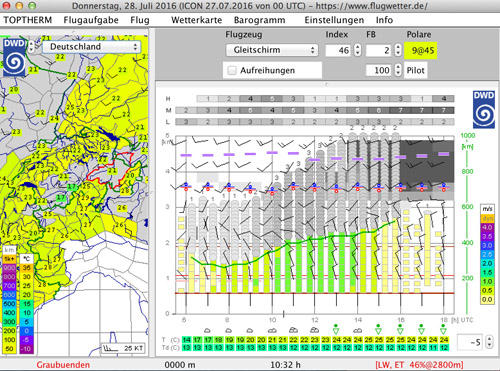Click the green shower symbol below hour 18
Image resolution: width=500 pixels, height=371 pixels.
[443, 329]
